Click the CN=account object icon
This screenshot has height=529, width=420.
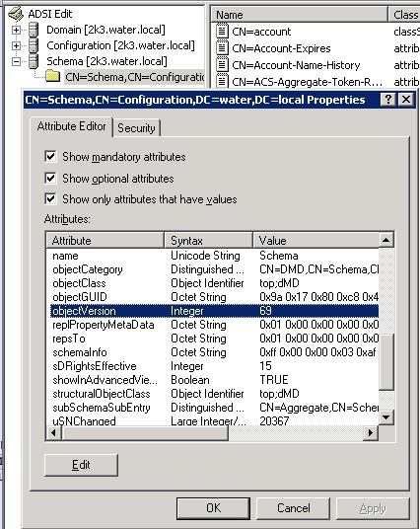[222, 31]
